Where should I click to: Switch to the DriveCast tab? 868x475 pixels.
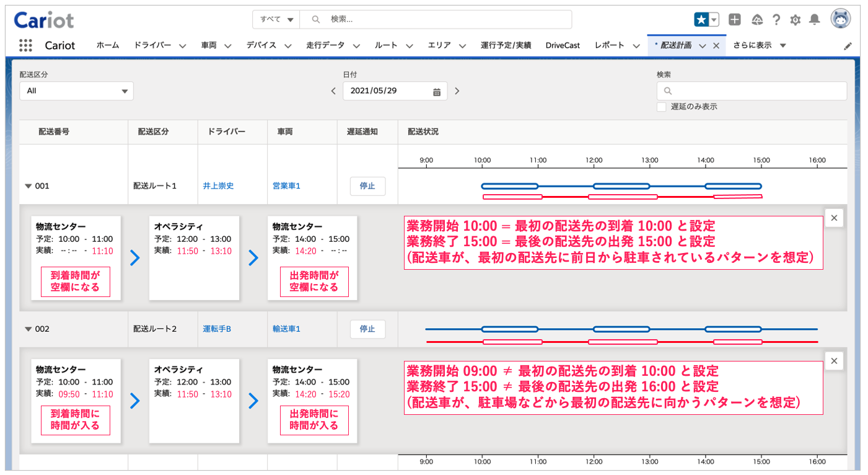[563, 45]
